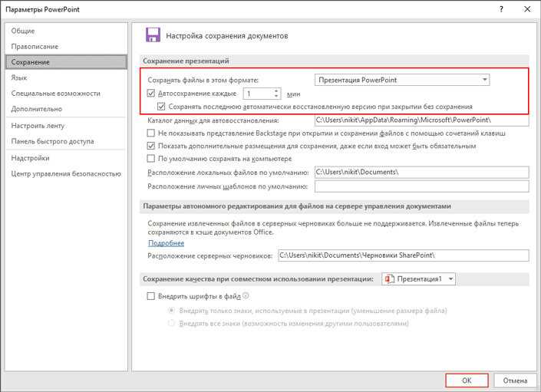Click the autorecovery data folder path field
The width and height of the screenshot is (541, 392).
pyautogui.click(x=421, y=120)
